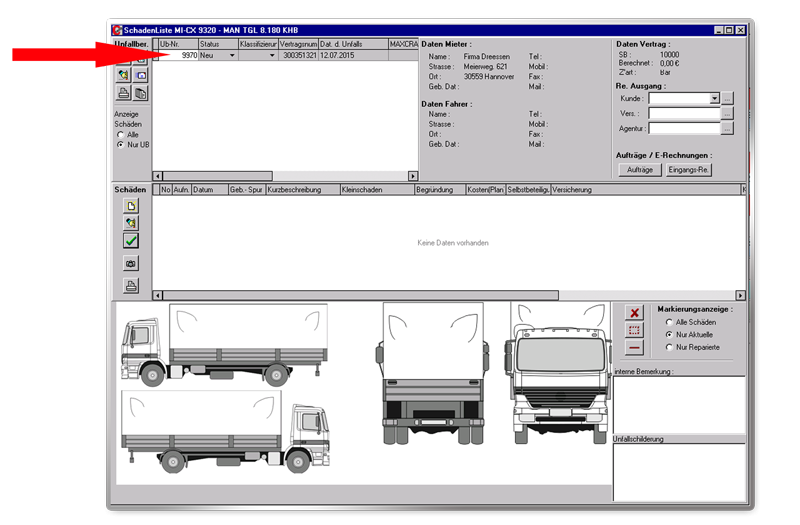Screen dimensions: 800x525
Task: Choose 'Alle Schäden' marking display option
Action: [x=669, y=322]
